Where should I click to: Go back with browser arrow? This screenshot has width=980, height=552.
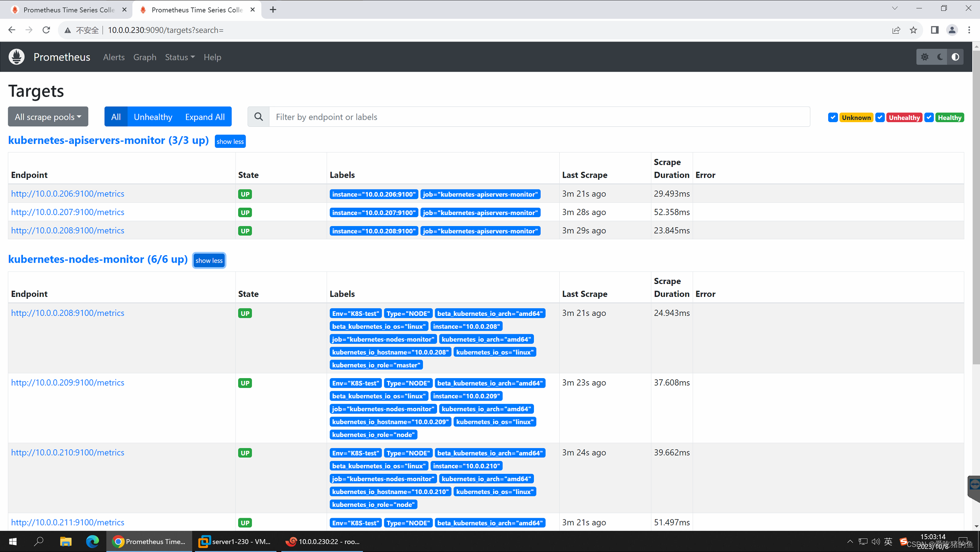(x=12, y=30)
